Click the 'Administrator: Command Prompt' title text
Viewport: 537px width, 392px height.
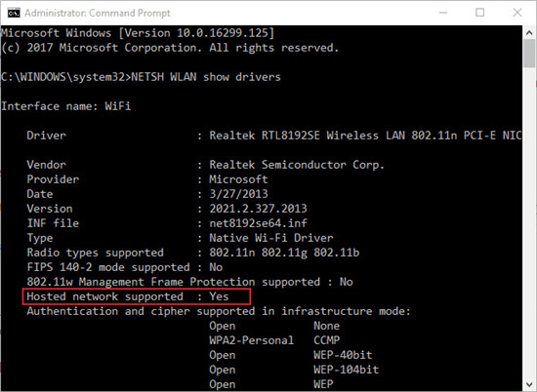(98, 13)
